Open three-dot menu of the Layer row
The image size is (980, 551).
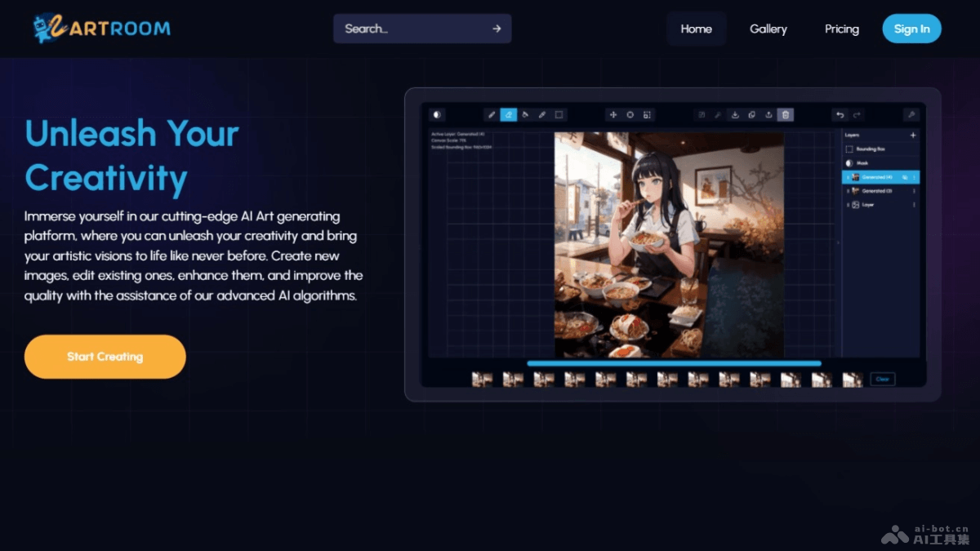(914, 205)
